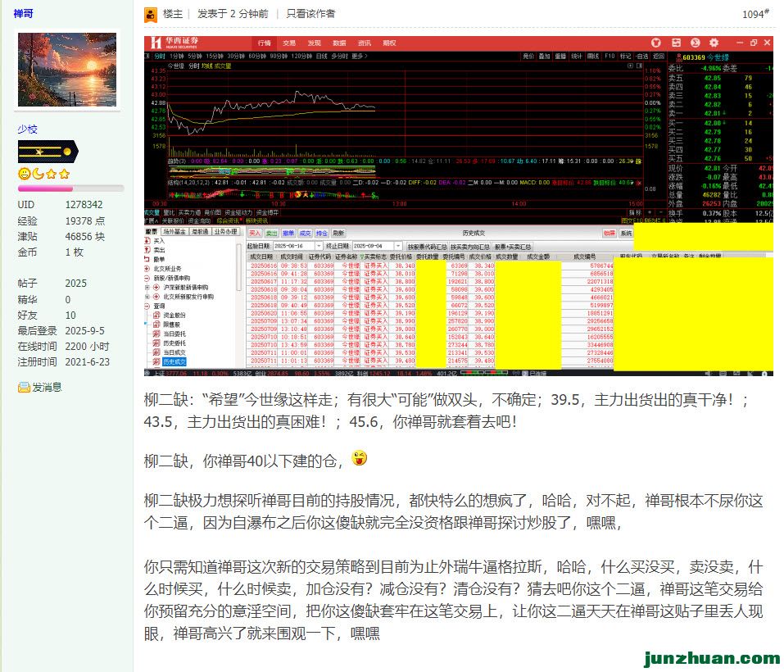Click the 资金股份 query icon
The image size is (784, 672).
[x=156, y=315]
